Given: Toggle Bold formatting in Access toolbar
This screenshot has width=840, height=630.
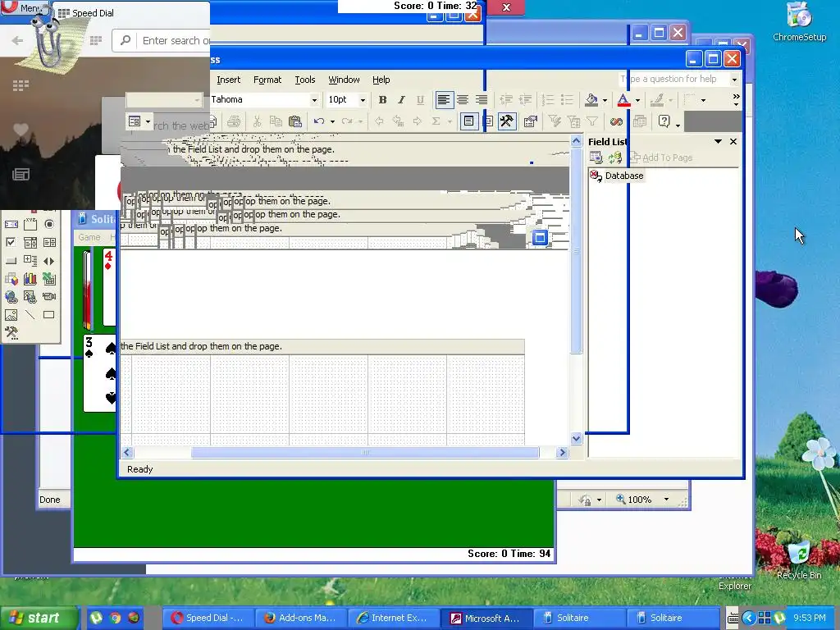Looking at the screenshot, I should [x=382, y=99].
